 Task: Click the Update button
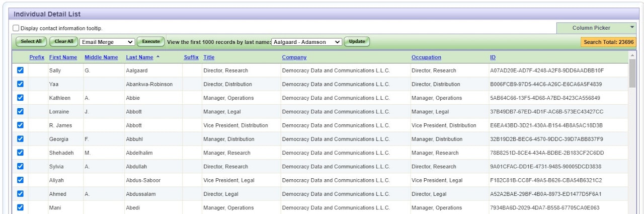357,42
